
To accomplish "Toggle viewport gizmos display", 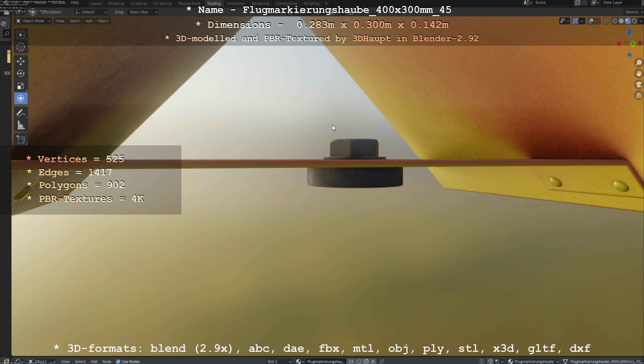I will [x=575, y=21].
